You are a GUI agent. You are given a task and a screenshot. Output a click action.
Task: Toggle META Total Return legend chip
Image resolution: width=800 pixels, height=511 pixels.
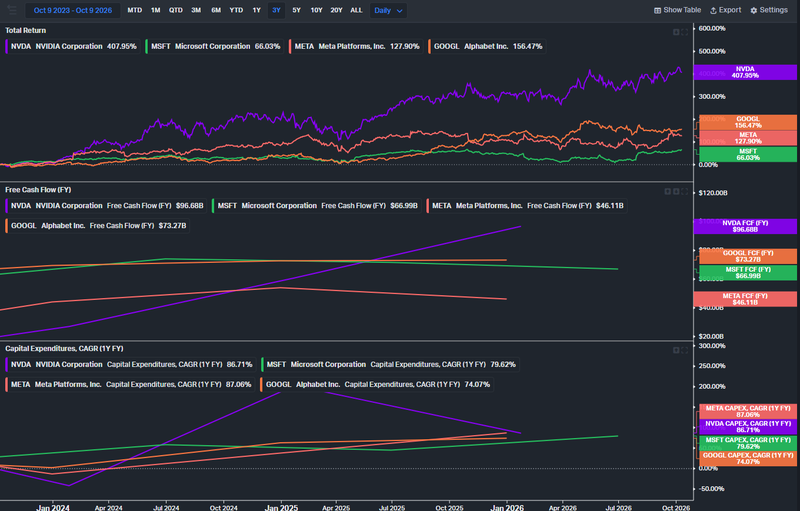[x=356, y=46]
